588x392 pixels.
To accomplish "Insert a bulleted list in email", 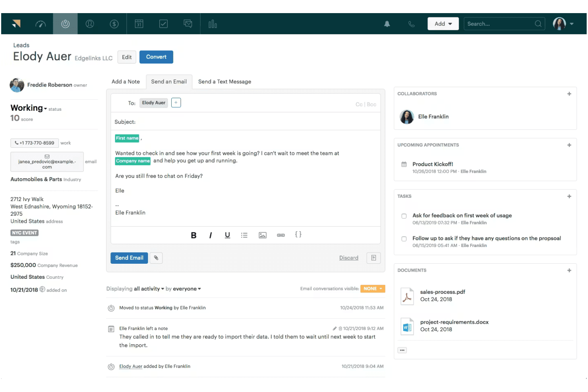I will 244,235.
